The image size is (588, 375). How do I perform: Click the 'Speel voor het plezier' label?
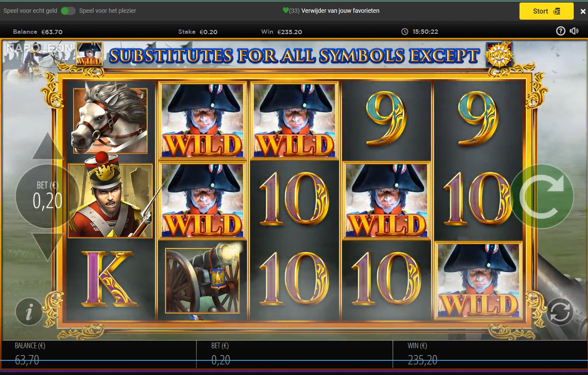click(x=108, y=11)
